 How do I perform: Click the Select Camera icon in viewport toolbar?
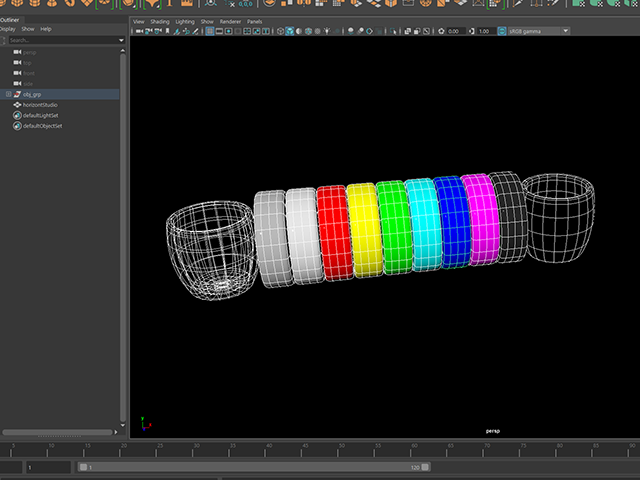tap(139, 31)
